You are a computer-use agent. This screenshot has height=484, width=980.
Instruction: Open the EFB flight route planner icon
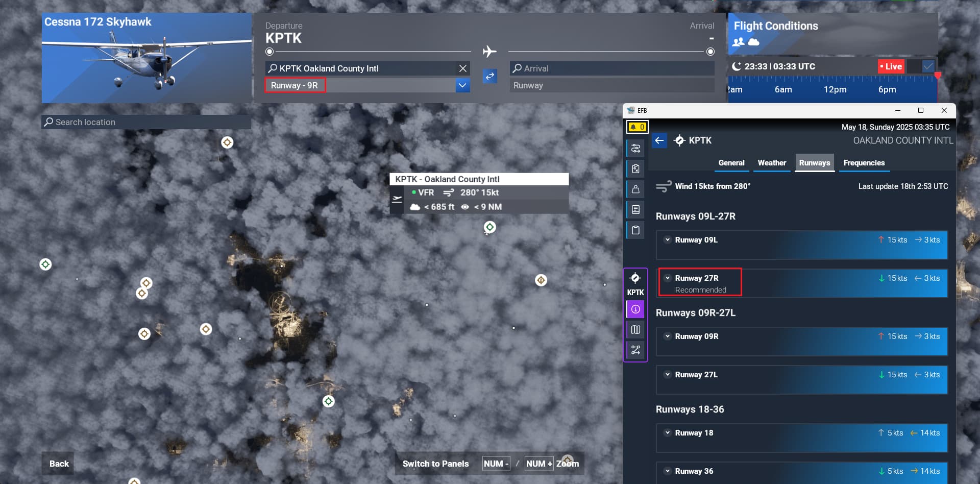pos(635,148)
